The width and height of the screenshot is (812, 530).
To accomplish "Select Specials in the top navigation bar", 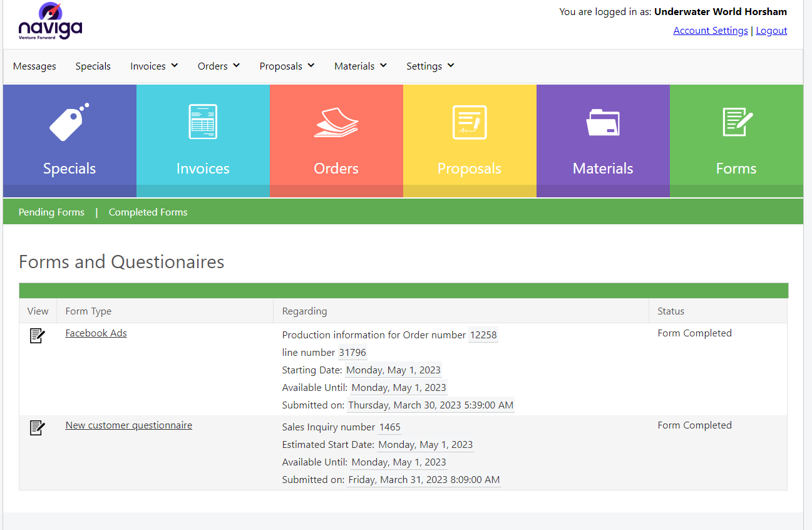I will pyautogui.click(x=93, y=66).
